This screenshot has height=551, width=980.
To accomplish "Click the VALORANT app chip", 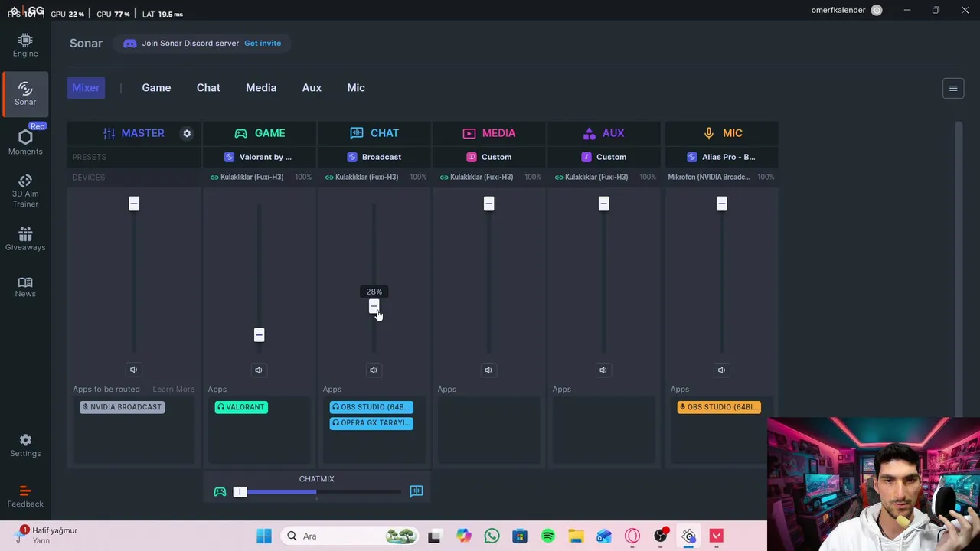I will 241,407.
